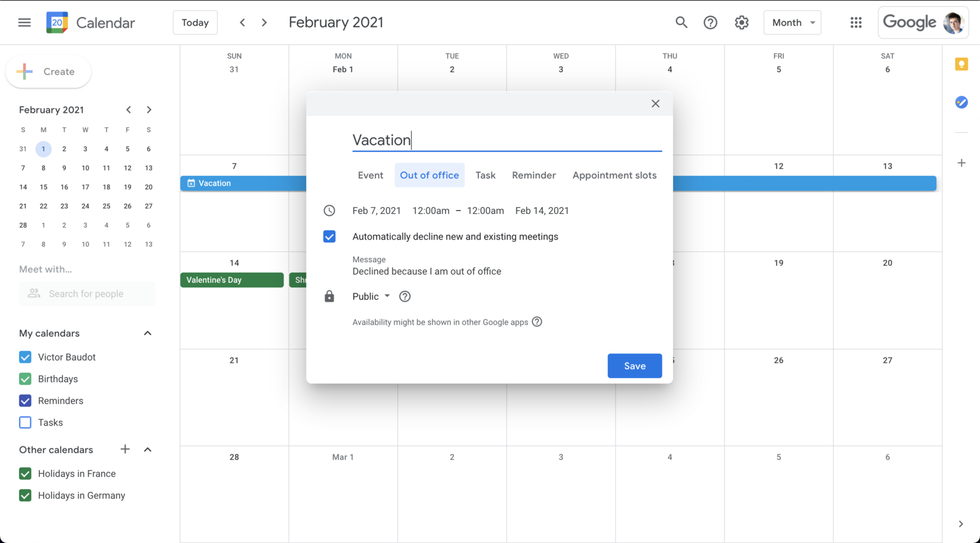Collapse the Other calendars section
The height and width of the screenshot is (543, 980).
(148, 449)
